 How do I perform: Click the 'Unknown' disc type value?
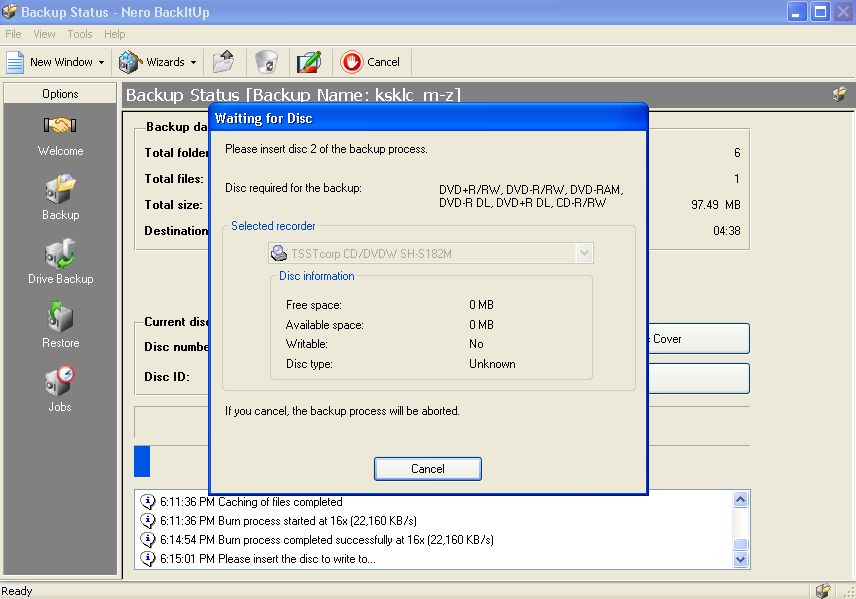pos(492,364)
